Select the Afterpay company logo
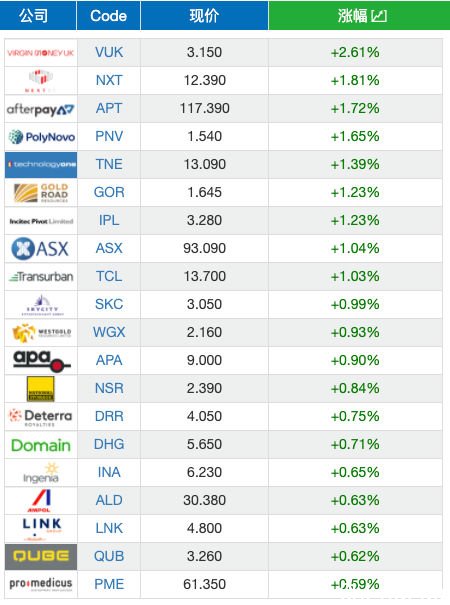This screenshot has width=450, height=605. coord(41,109)
